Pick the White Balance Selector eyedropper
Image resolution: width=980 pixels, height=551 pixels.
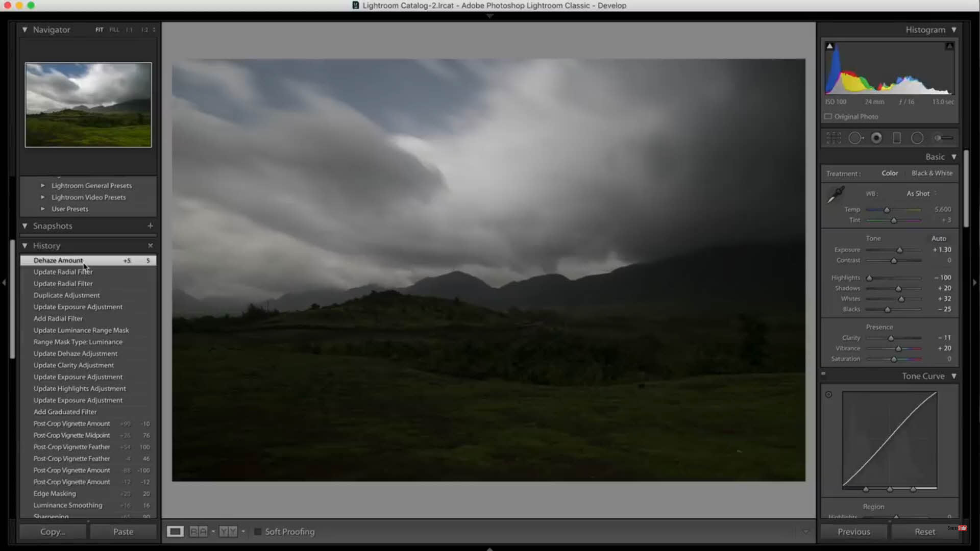[836, 194]
